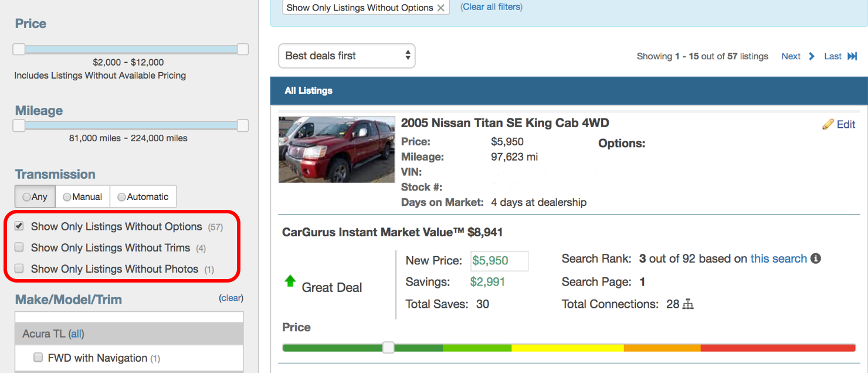Open the red Nissan Titan photo thumbnail
This screenshot has width=868, height=374.
337,149
